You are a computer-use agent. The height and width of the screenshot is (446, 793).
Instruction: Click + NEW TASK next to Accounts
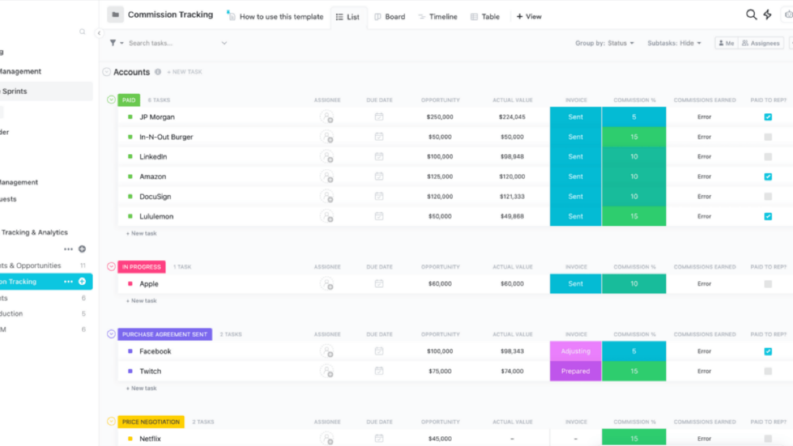185,72
